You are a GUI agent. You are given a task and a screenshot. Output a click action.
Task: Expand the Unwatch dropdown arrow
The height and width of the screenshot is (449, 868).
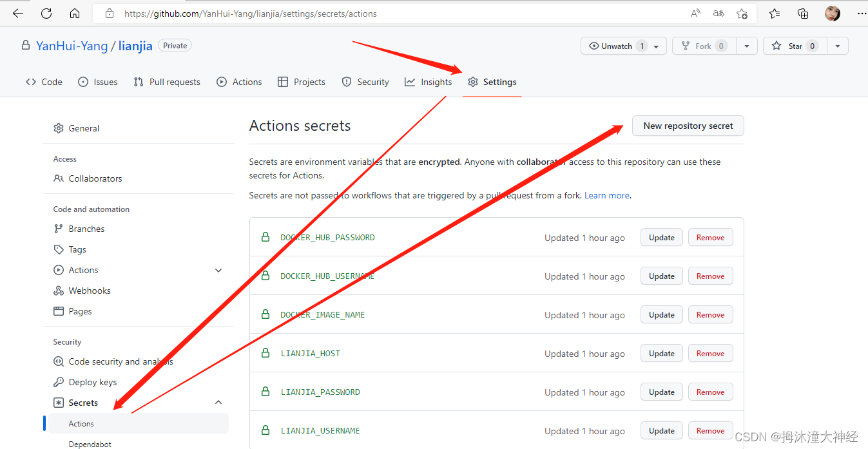(657, 46)
